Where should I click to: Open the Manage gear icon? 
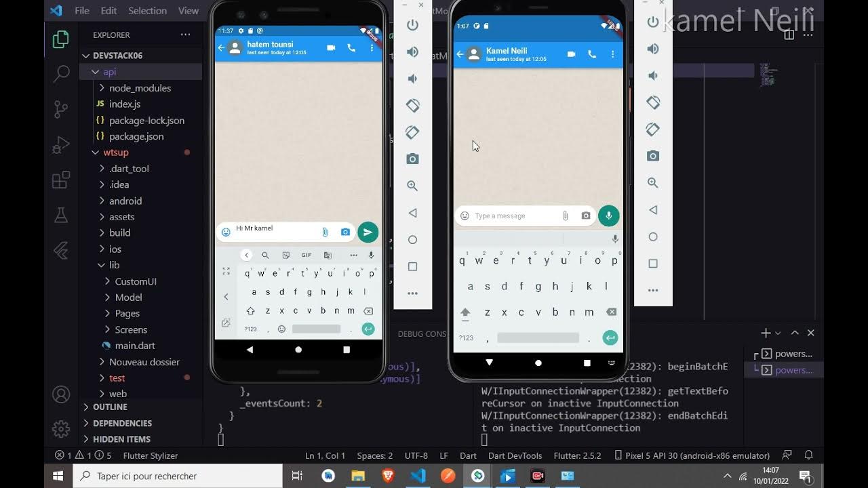tap(61, 429)
